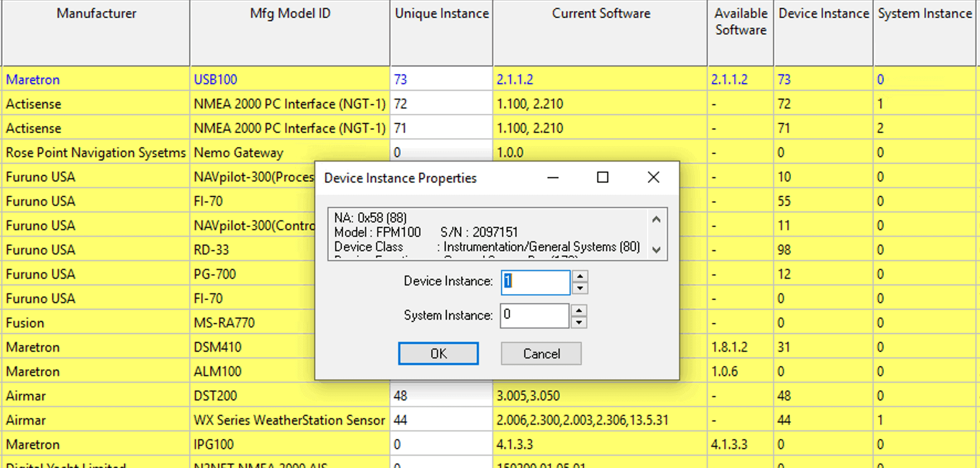Click the ALM100 model cell

tap(252, 371)
